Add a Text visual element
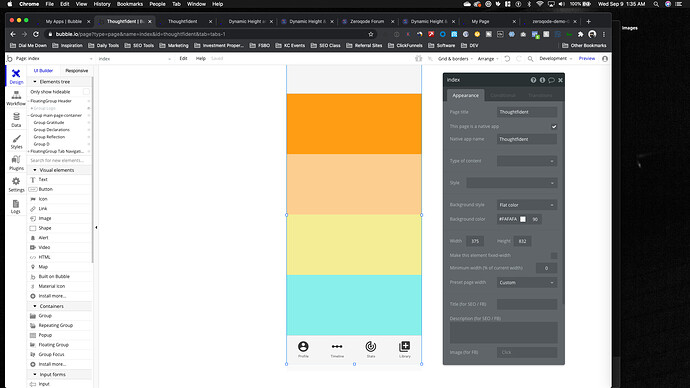Screen dimensions: 690x388 43,179
